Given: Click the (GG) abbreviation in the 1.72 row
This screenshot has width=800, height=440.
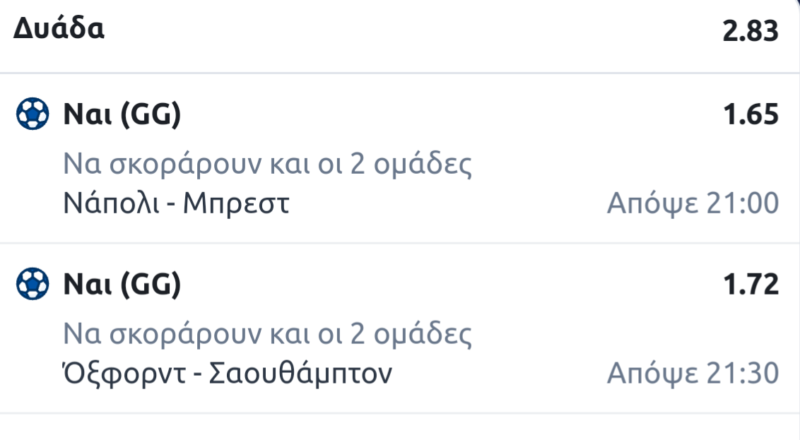Looking at the screenshot, I should tap(149, 286).
